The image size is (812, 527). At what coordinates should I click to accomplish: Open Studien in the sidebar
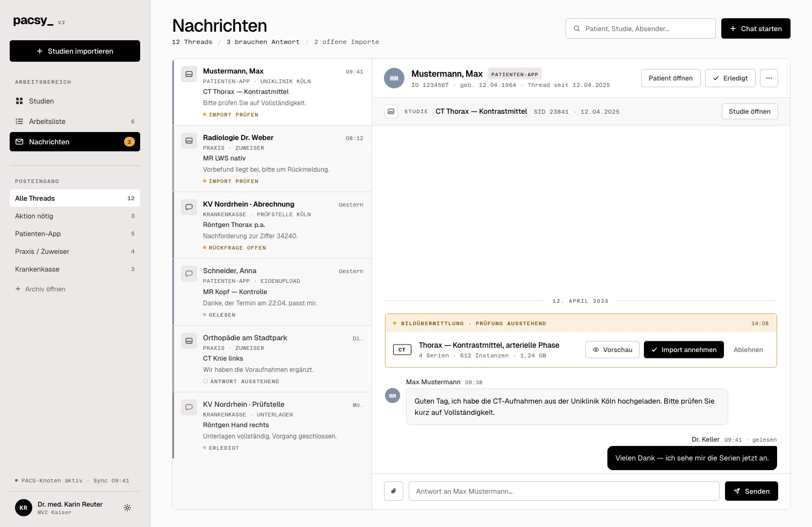pyautogui.click(x=75, y=101)
